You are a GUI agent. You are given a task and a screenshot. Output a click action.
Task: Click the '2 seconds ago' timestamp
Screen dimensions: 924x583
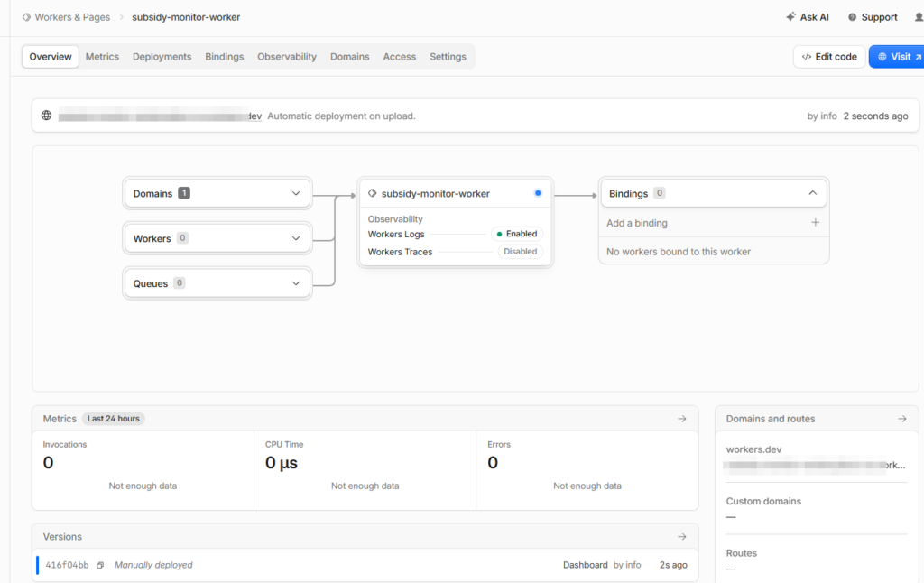875,116
